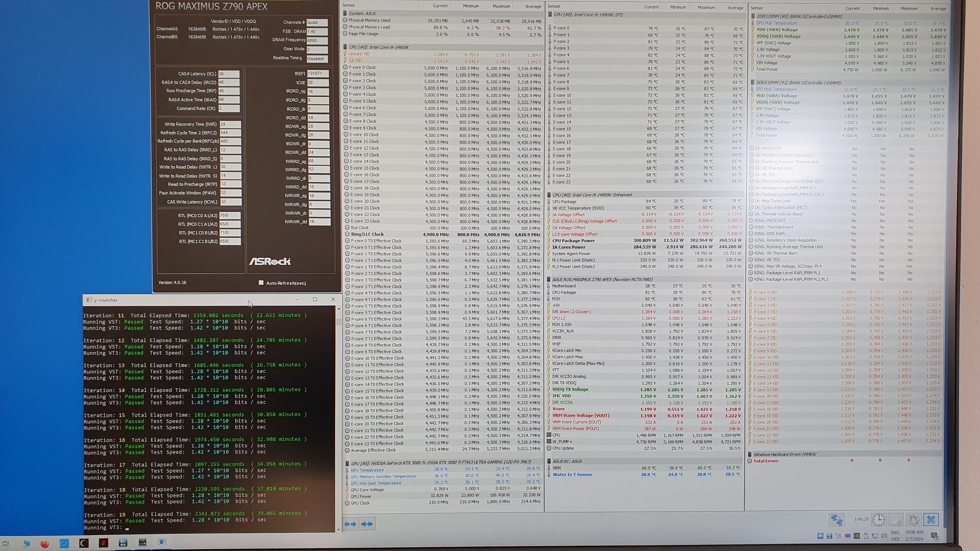980x551 pixels.
Task: Click the shrink columns arrows button in HWiNFO
Action: (367, 524)
